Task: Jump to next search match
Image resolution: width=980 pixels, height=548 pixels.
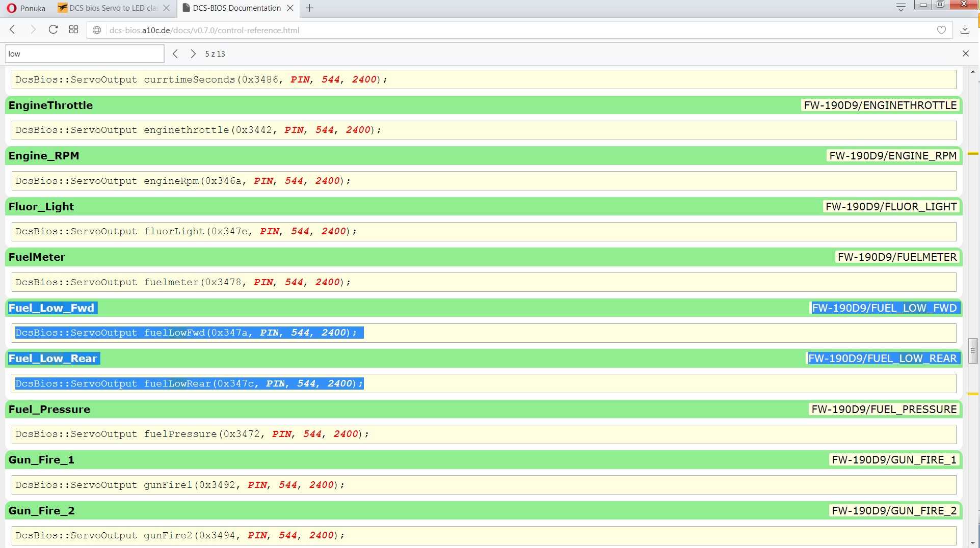Action: [x=193, y=54]
